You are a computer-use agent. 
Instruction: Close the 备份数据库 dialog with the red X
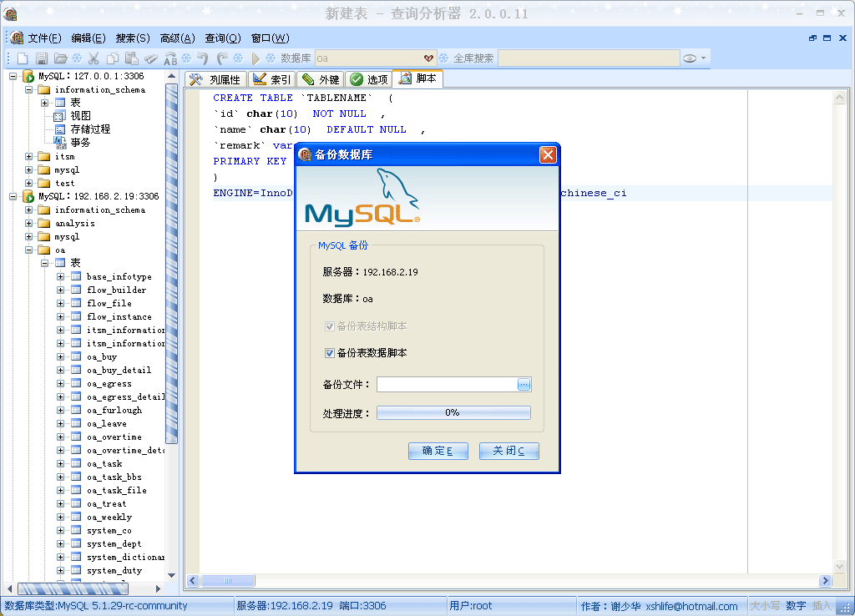548,155
